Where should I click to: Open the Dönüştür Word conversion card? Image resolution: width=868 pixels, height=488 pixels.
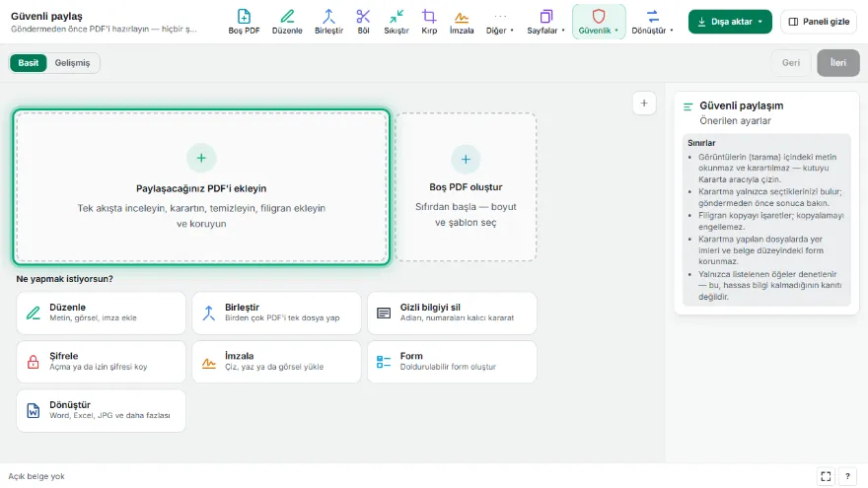pos(102,410)
